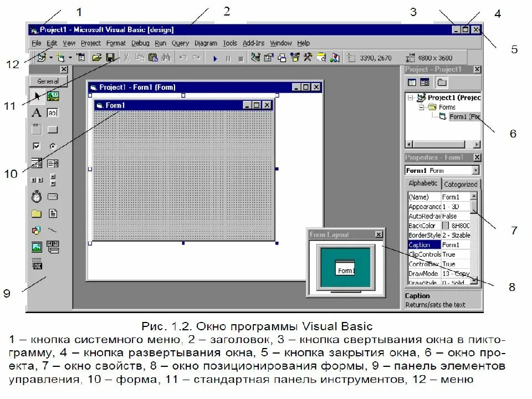Select the ListBox control in the toolbox

[53, 163]
